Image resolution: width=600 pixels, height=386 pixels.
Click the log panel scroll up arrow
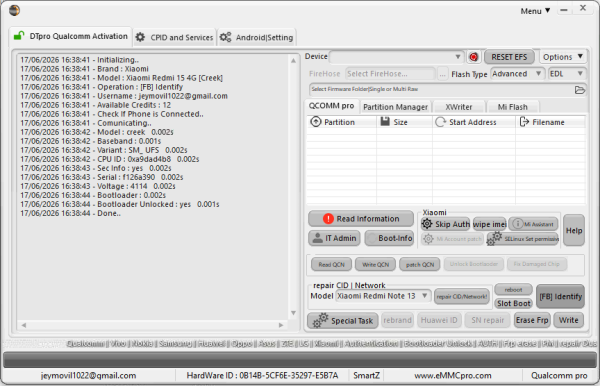tap(293, 60)
